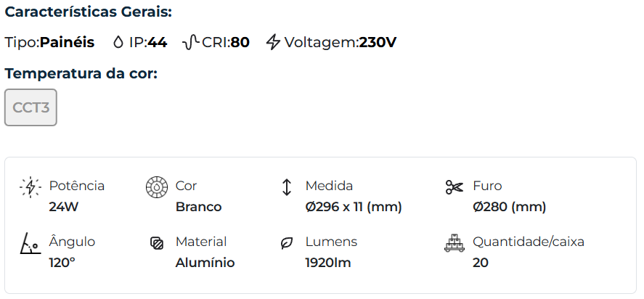The width and height of the screenshot is (644, 299).
Task: Click the Potência power icon
Action: (30, 187)
